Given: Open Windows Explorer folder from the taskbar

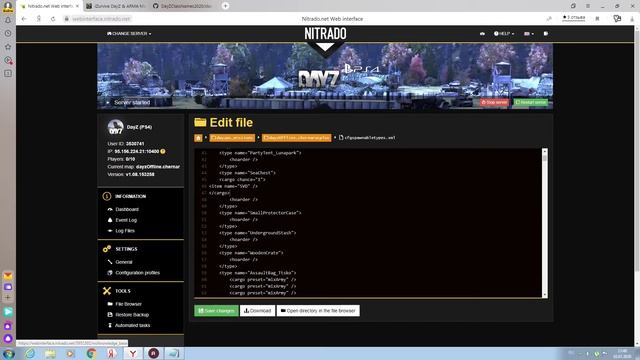Looking at the screenshot, I should (50, 353).
